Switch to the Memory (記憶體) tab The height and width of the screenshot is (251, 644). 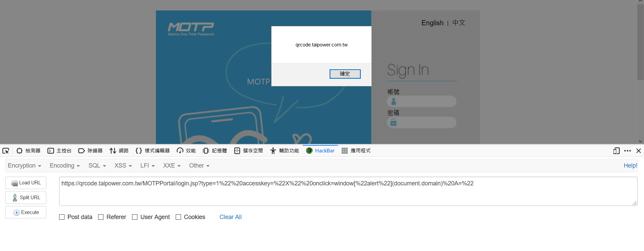pos(215,151)
